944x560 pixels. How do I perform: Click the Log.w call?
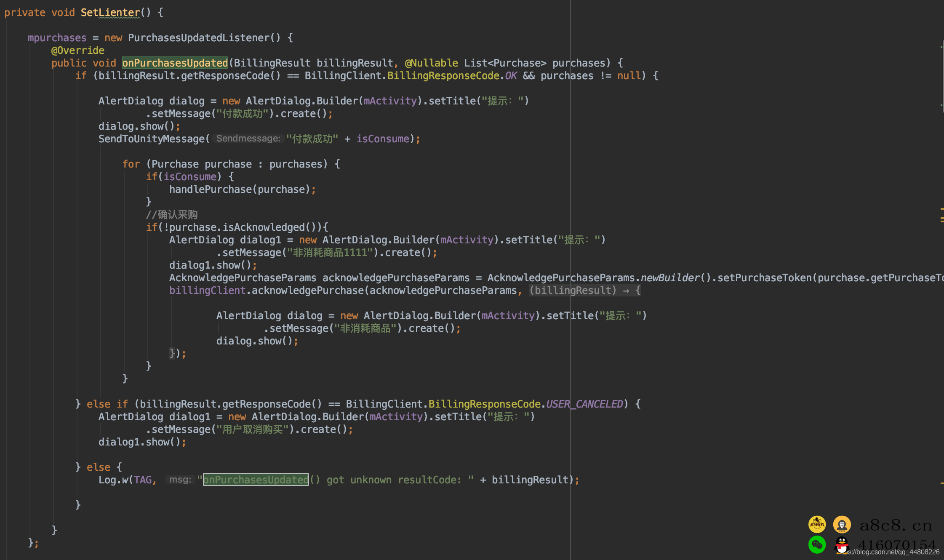tap(113, 480)
